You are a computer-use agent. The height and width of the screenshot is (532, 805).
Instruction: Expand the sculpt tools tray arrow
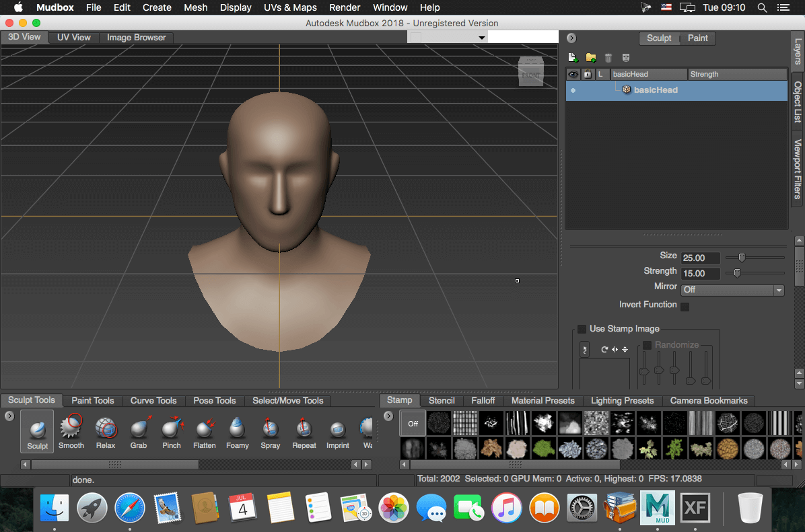[9, 416]
